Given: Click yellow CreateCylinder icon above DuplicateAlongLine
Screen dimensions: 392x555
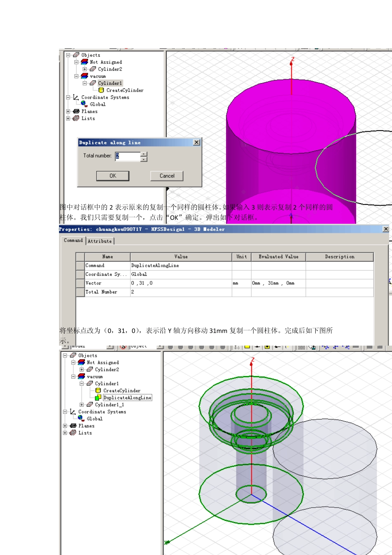Looking at the screenshot, I should pos(98,391).
